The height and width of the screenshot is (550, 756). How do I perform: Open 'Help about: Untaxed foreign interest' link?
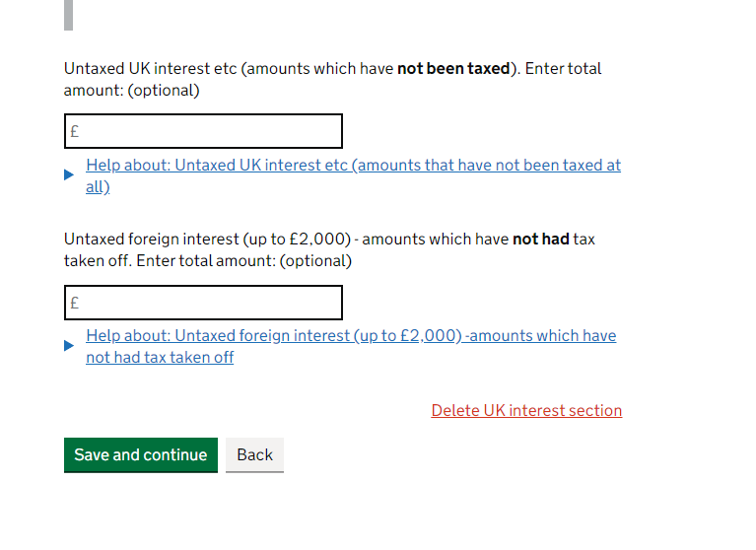tap(351, 336)
